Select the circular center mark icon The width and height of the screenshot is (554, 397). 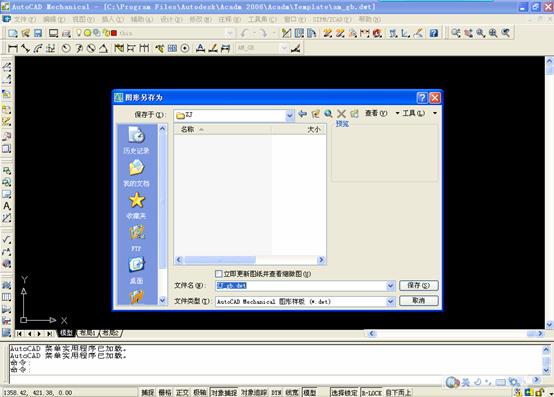(x=185, y=48)
